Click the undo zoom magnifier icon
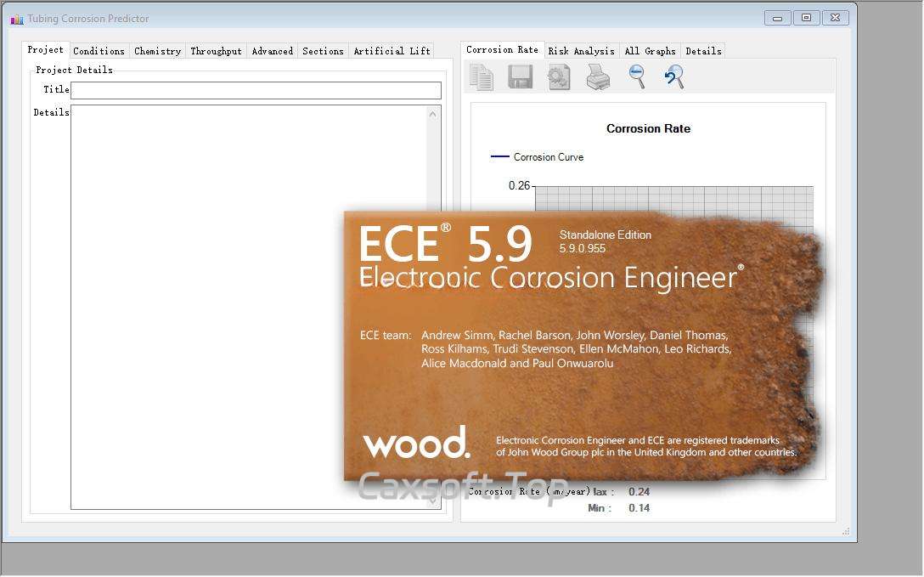Image resolution: width=924 pixels, height=577 pixels. click(674, 76)
